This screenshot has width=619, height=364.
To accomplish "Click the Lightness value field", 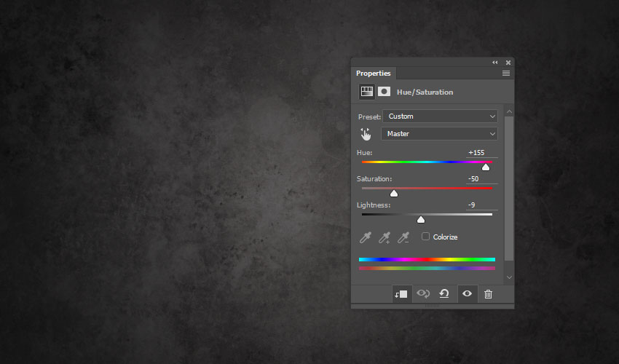I will [x=481, y=205].
